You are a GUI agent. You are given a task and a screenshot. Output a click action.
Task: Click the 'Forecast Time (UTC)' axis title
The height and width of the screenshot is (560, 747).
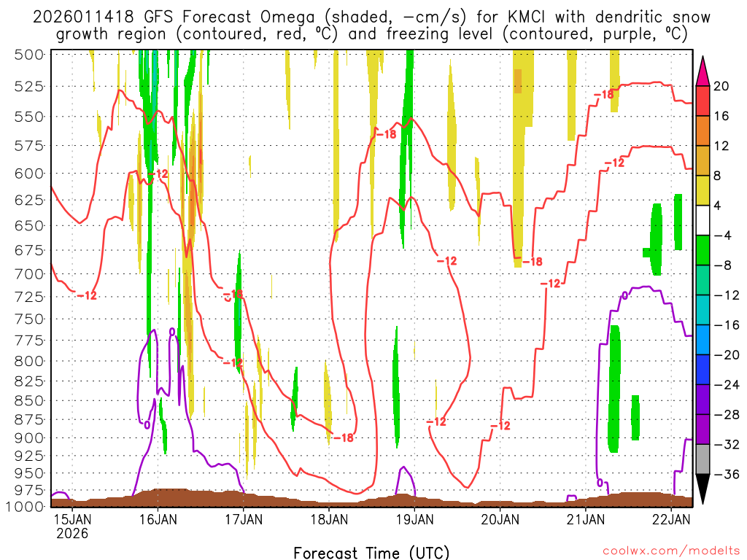[x=371, y=553]
